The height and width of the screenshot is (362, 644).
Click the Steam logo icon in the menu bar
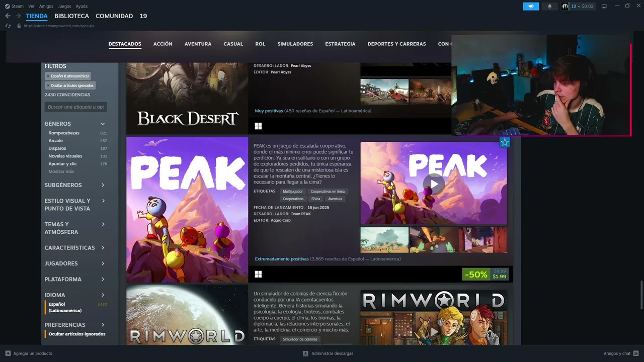click(x=7, y=6)
